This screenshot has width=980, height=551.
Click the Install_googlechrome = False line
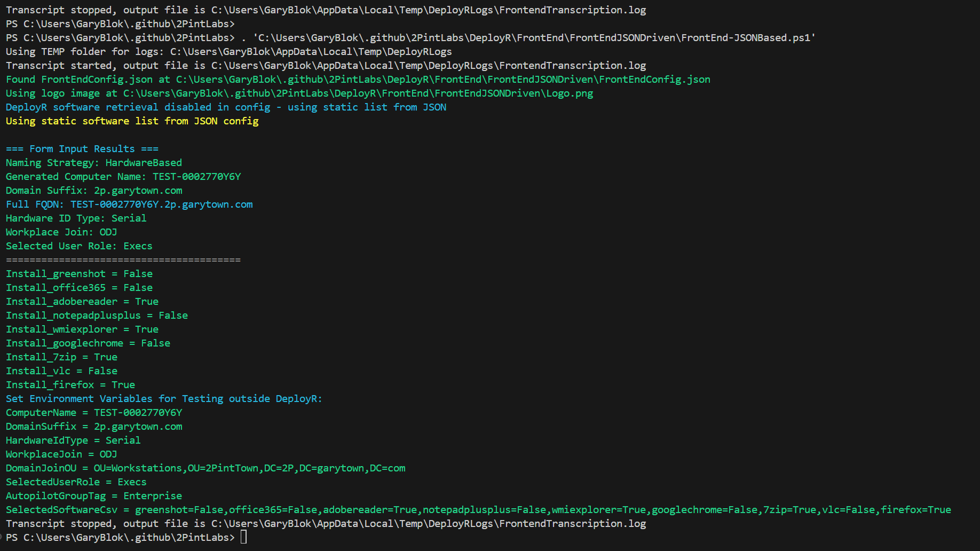[x=88, y=343]
